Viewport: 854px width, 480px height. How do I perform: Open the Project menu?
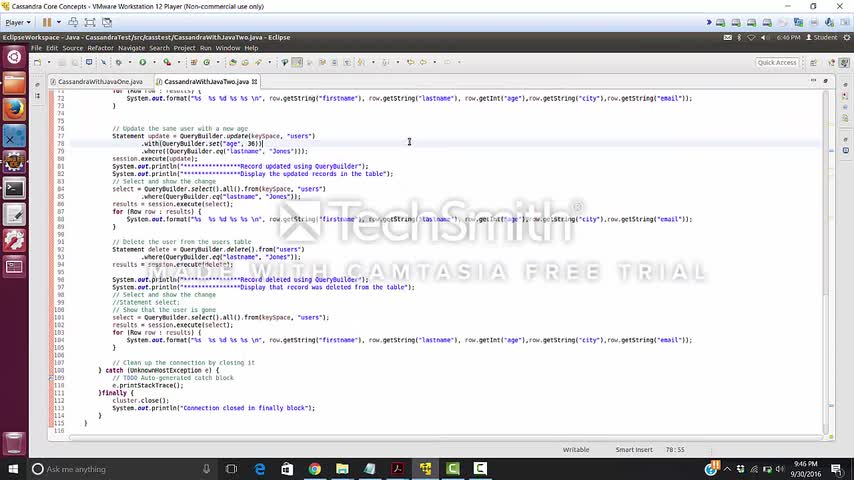coord(184,48)
